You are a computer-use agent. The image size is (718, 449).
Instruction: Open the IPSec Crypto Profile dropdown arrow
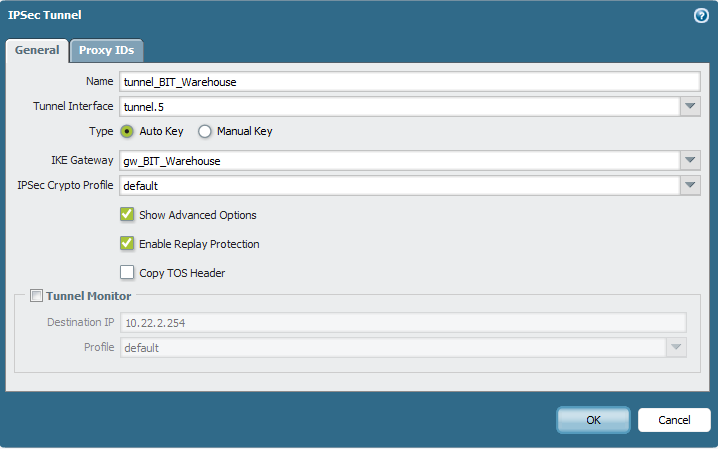[x=690, y=185]
